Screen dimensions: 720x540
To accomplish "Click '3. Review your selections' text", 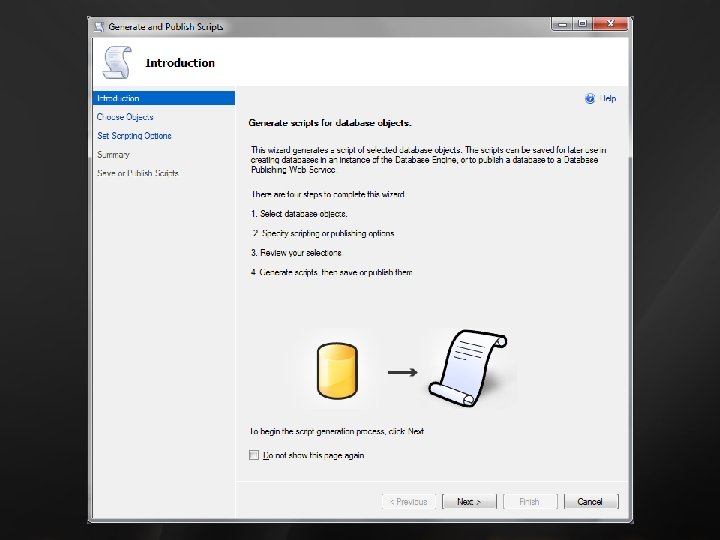I will click(296, 253).
